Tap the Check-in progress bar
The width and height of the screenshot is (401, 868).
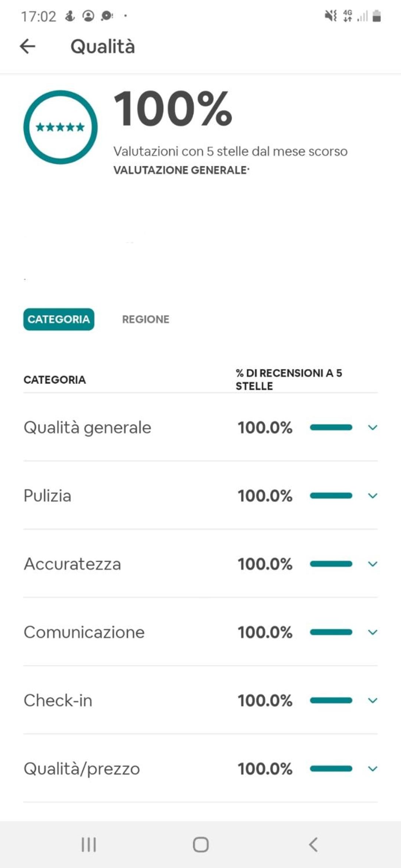[331, 700]
